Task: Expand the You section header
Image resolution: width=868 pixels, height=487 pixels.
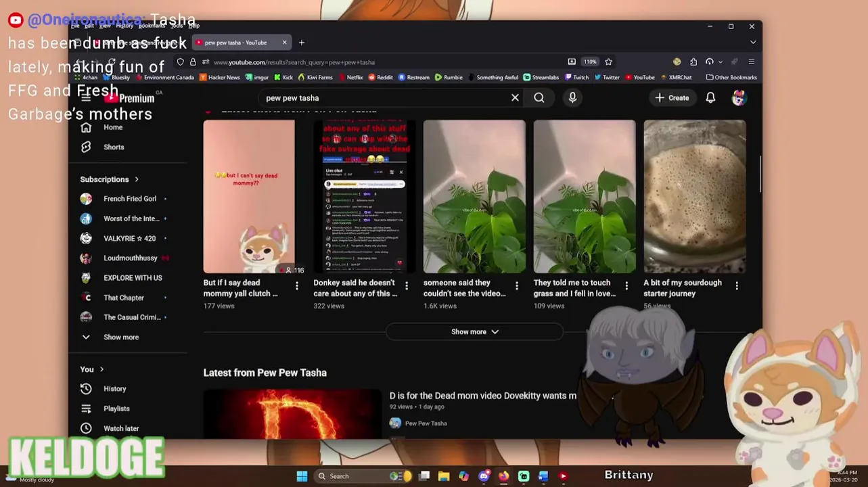Action: [92, 369]
